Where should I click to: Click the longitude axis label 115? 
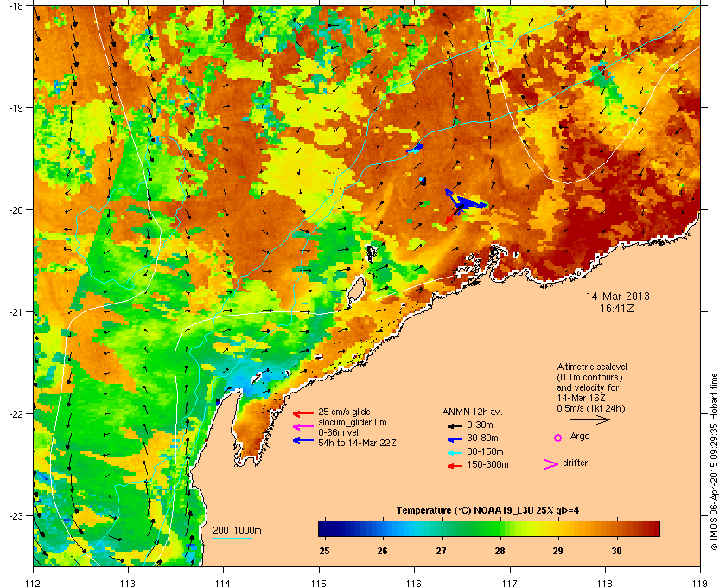click(319, 583)
